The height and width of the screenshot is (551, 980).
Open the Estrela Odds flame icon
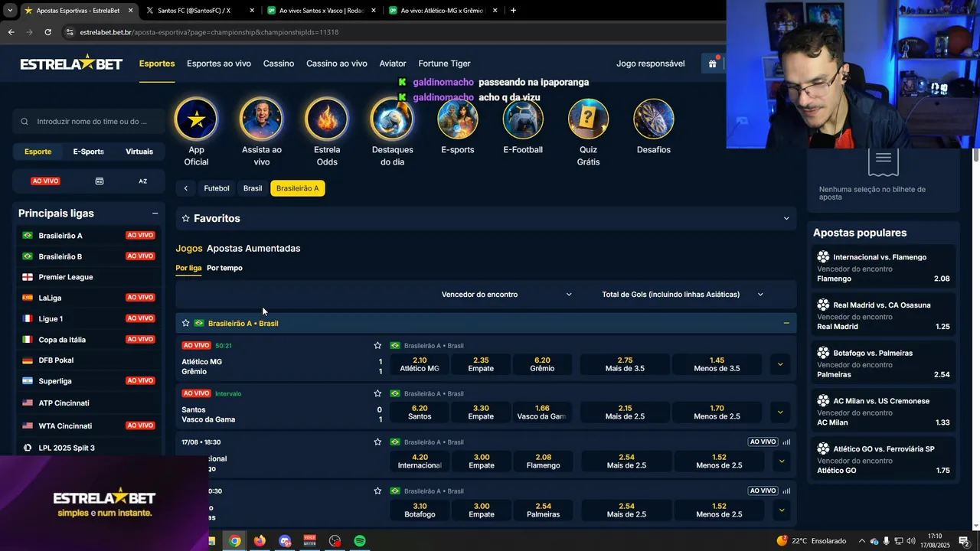click(327, 119)
